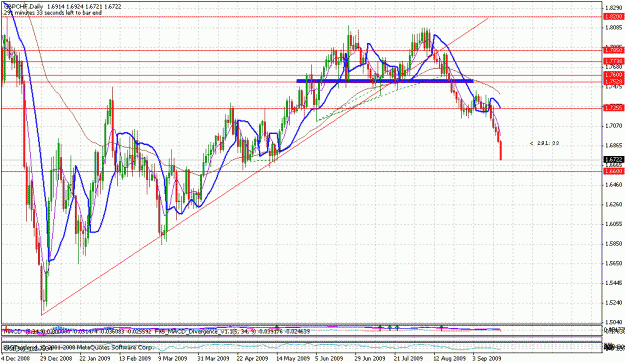Click the 1.5040 price scale value

tap(613, 322)
